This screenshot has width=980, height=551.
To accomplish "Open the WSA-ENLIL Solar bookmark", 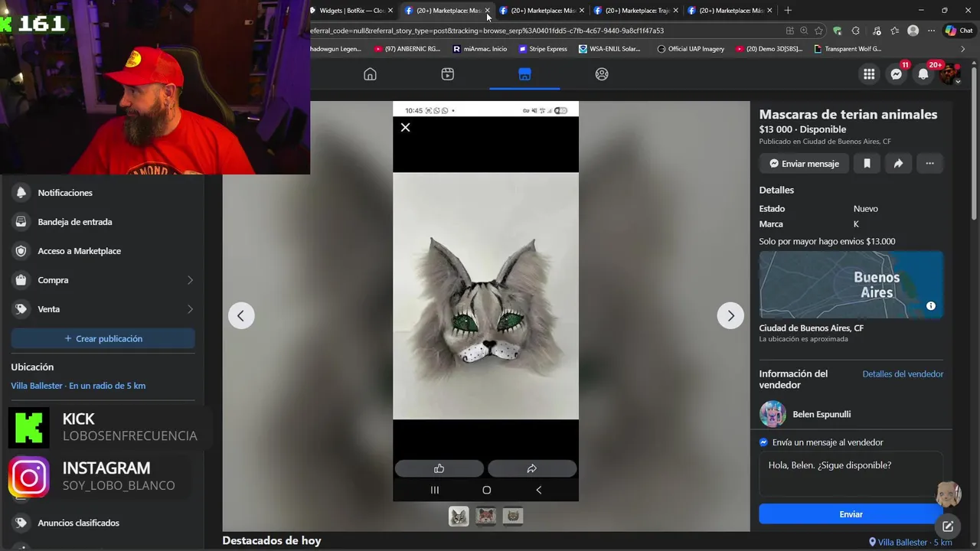I will [610, 48].
